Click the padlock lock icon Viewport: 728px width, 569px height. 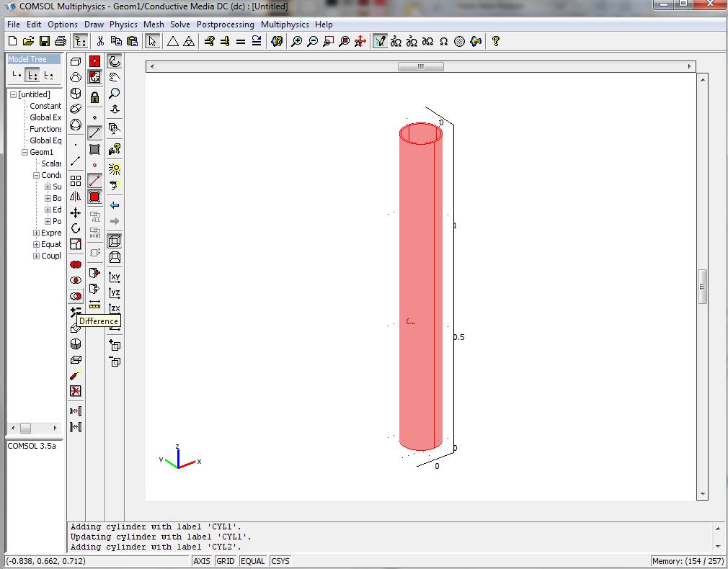tap(94, 97)
